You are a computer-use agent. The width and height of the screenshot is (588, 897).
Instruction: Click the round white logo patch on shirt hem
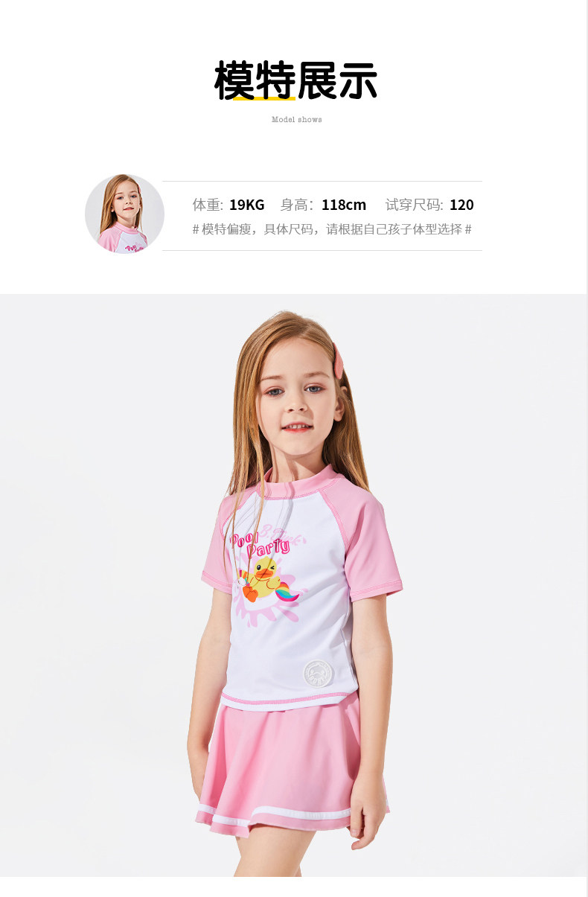(x=317, y=674)
